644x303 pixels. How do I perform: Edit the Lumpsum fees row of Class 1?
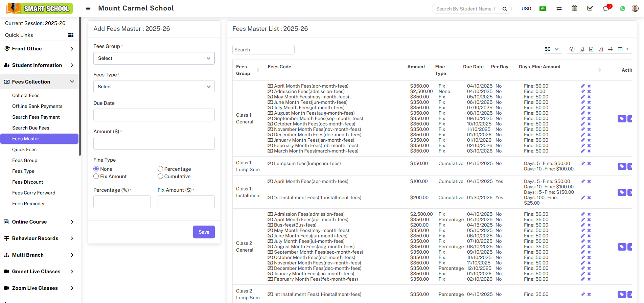point(583,163)
